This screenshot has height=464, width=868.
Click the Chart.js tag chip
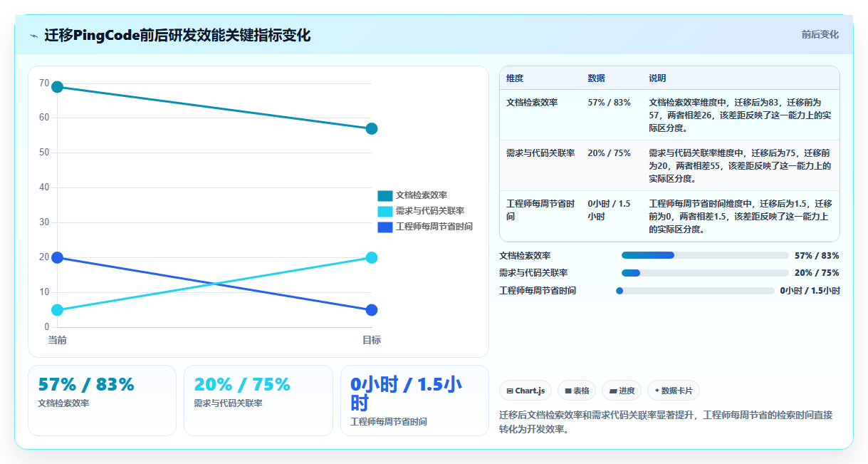tap(525, 391)
